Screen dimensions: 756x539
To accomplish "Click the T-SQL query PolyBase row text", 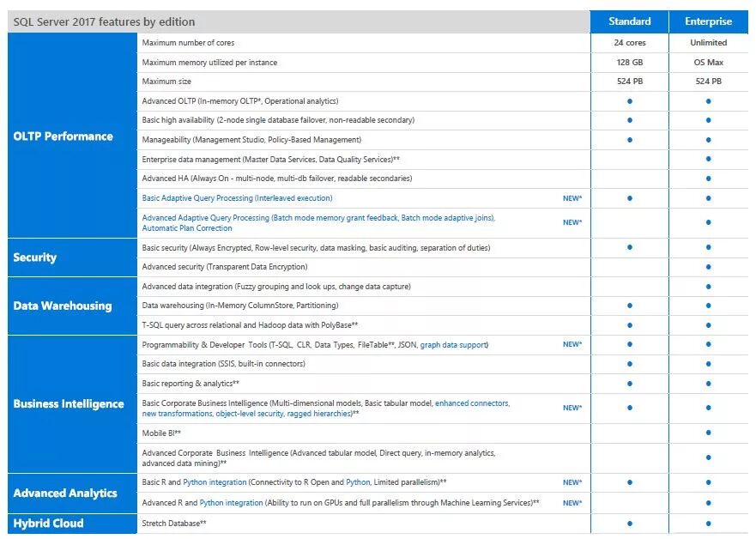I will 250,325.
